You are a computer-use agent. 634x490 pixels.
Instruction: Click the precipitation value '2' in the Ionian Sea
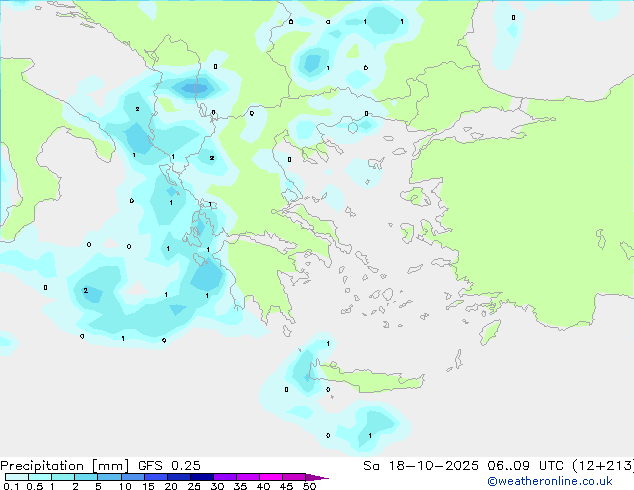click(x=85, y=290)
